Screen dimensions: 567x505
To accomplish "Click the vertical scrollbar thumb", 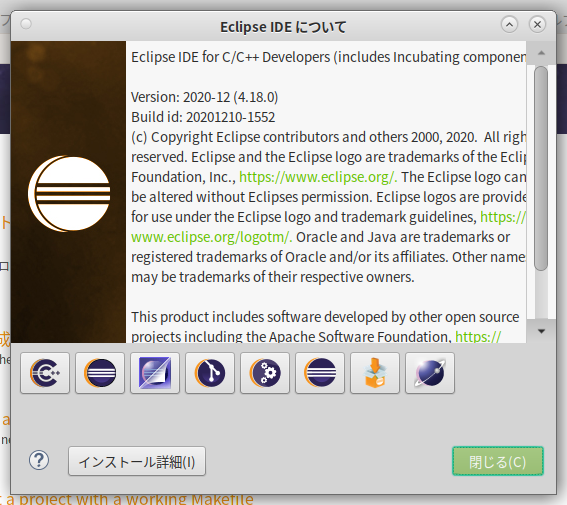I will point(541,168).
